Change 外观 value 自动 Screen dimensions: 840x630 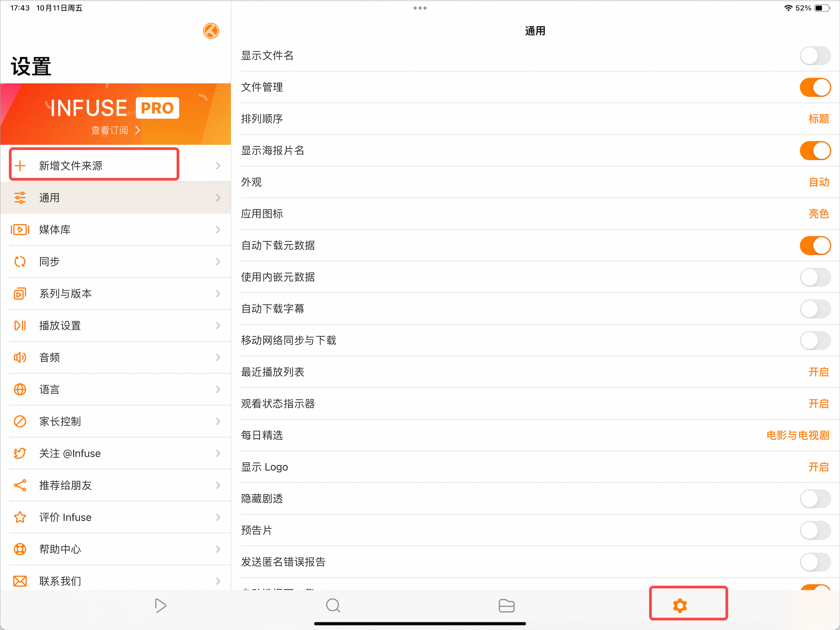tap(819, 182)
